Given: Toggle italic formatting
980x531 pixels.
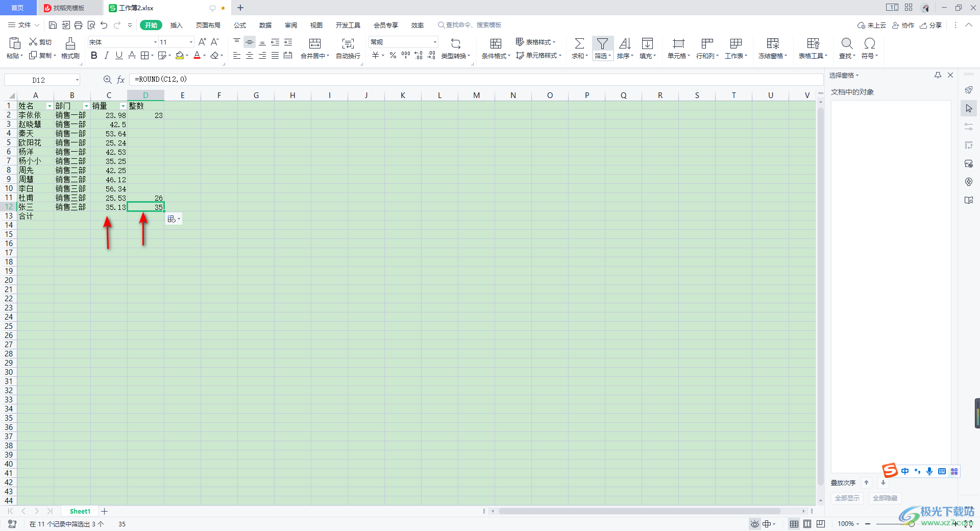Looking at the screenshot, I should tap(106, 56).
